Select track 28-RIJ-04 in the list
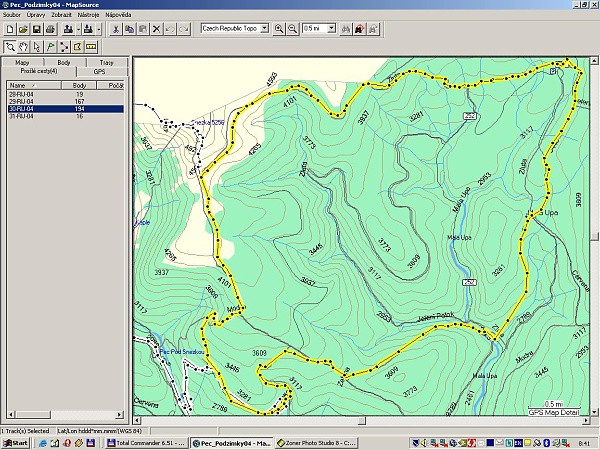This screenshot has height=450, width=600. pyautogui.click(x=65, y=94)
